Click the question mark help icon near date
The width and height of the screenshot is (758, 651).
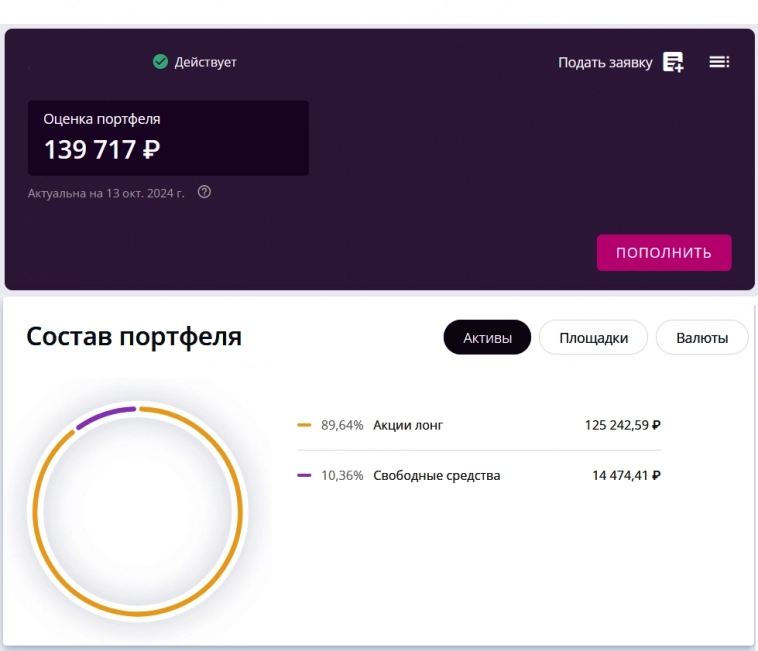(204, 192)
